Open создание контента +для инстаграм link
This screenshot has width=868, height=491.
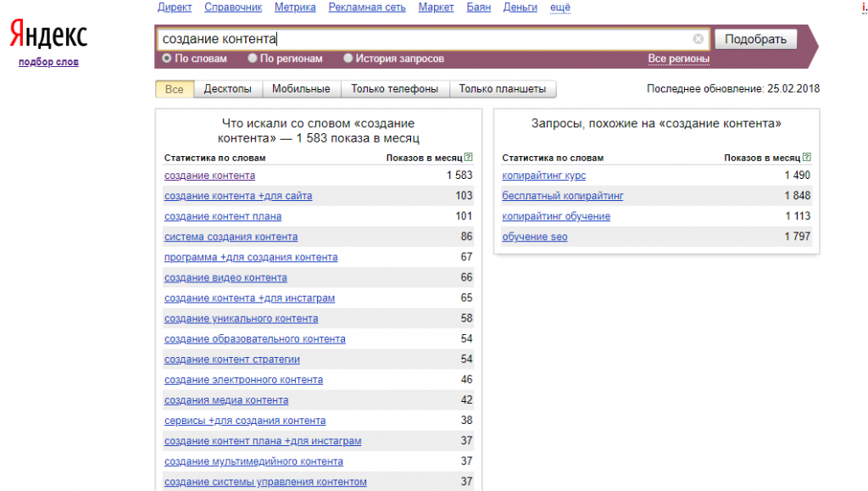click(250, 299)
